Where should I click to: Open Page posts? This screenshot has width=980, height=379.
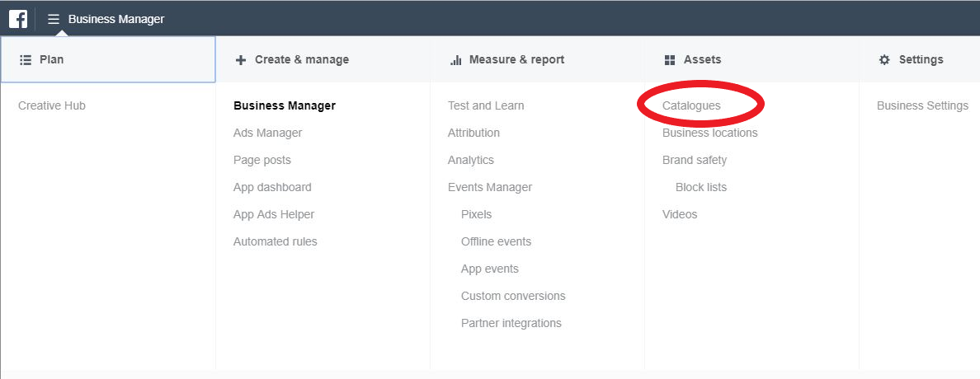tap(261, 160)
